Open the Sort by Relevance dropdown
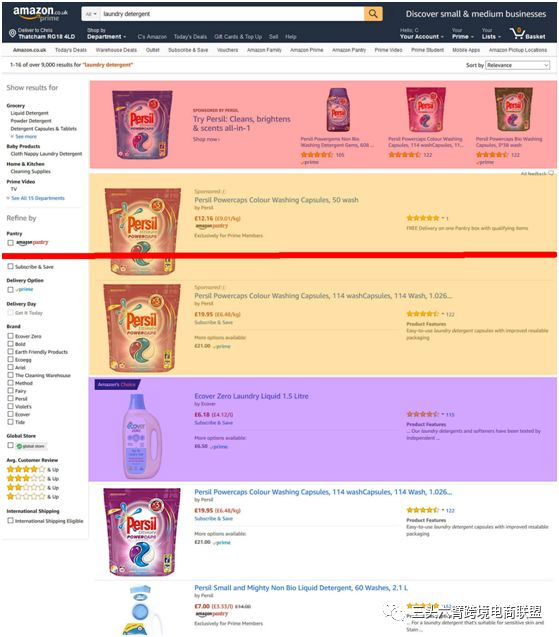 [518, 65]
